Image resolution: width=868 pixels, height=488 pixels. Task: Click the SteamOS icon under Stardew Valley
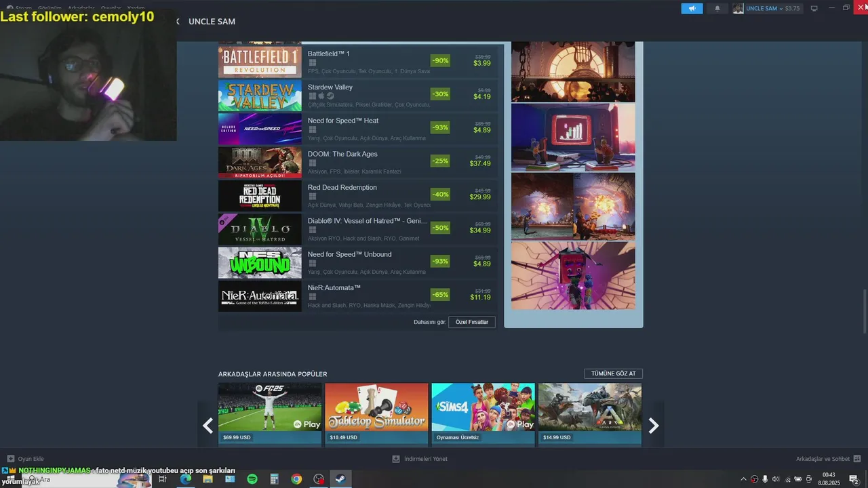point(330,96)
